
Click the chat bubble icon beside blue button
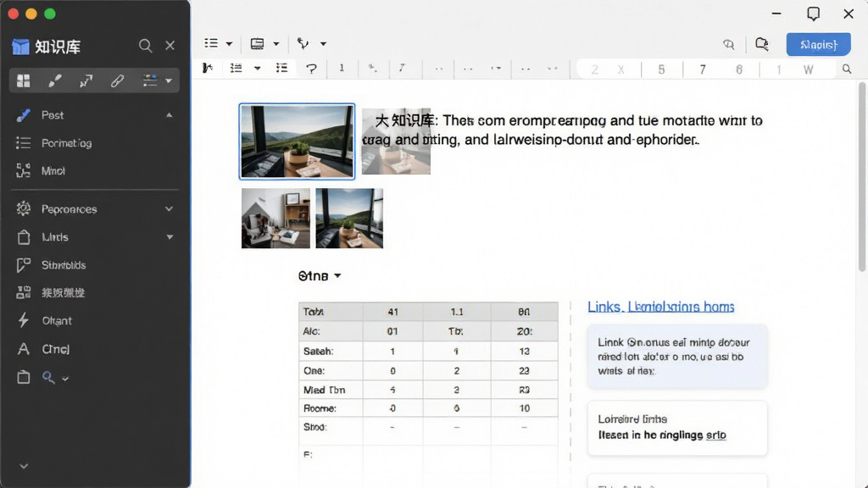762,44
